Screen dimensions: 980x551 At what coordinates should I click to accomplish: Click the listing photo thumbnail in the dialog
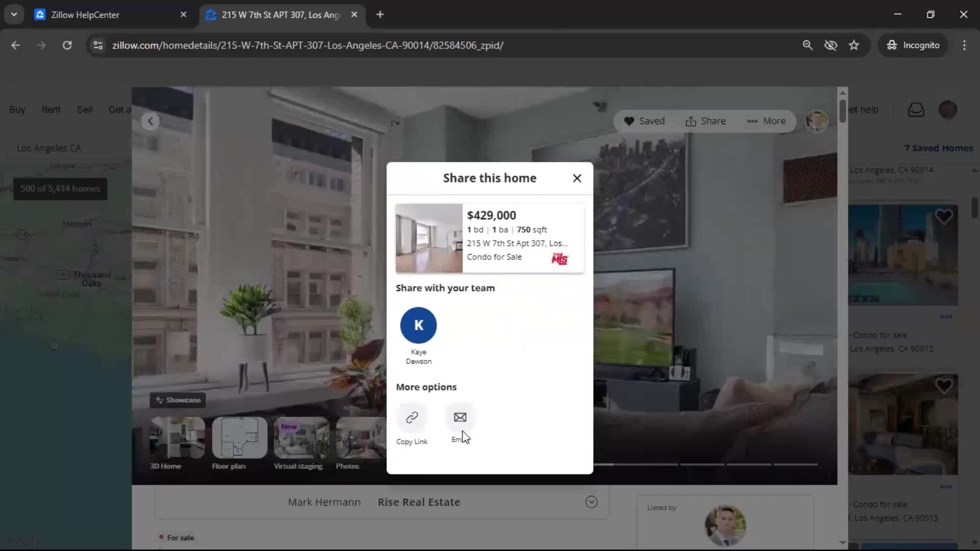[429, 238]
